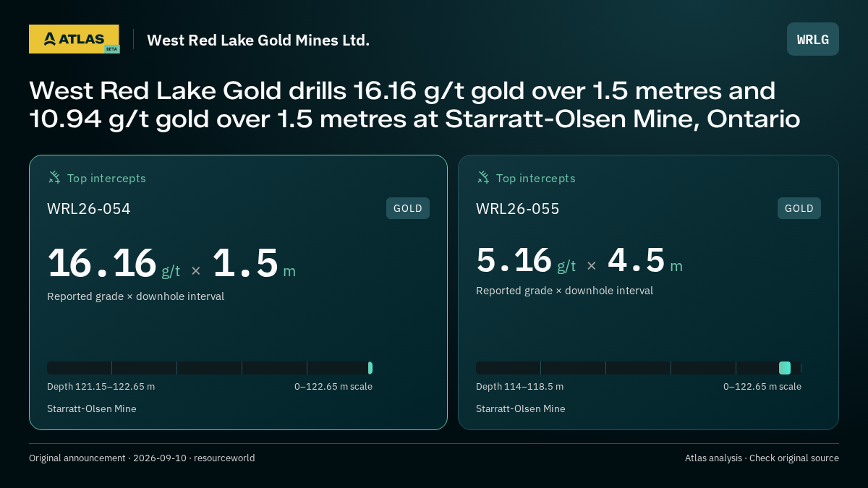The height and width of the screenshot is (488, 868).
Task: Click Starratt-Olsen Mine in the WRL26-054 card
Action: tap(92, 409)
